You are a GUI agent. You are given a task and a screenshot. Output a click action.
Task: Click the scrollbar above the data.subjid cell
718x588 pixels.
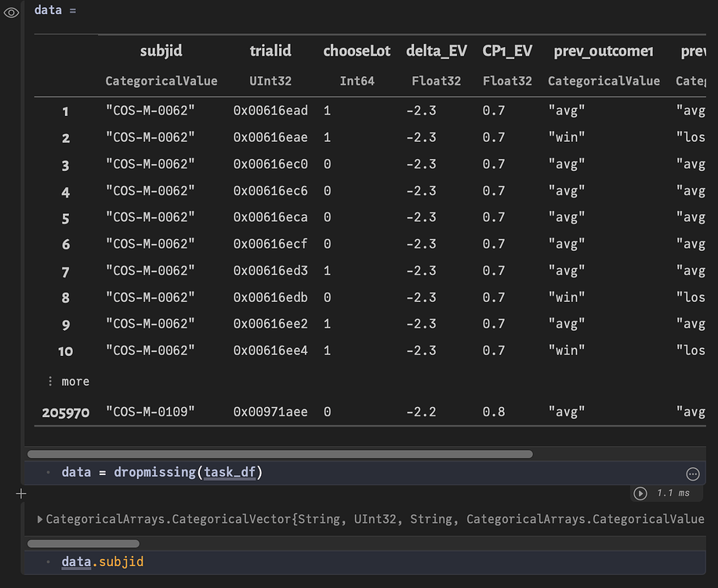(x=82, y=543)
